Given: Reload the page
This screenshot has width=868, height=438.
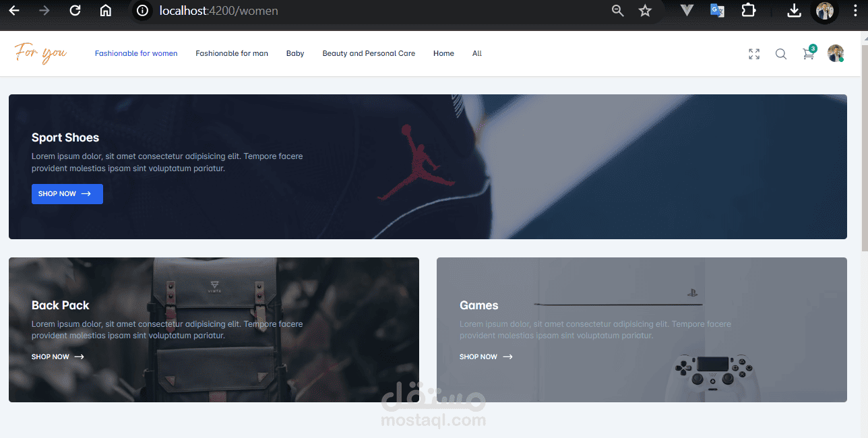Looking at the screenshot, I should pos(75,11).
